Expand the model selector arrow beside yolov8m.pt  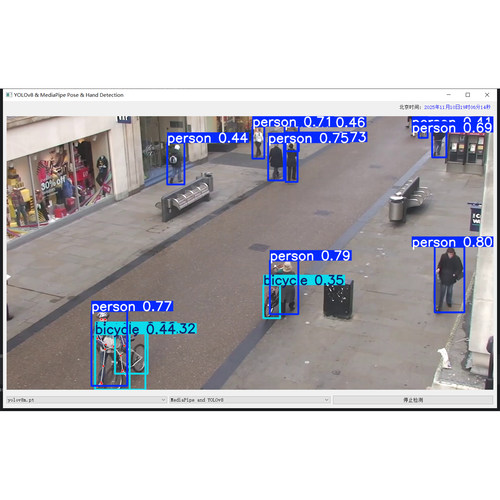pyautogui.click(x=163, y=400)
